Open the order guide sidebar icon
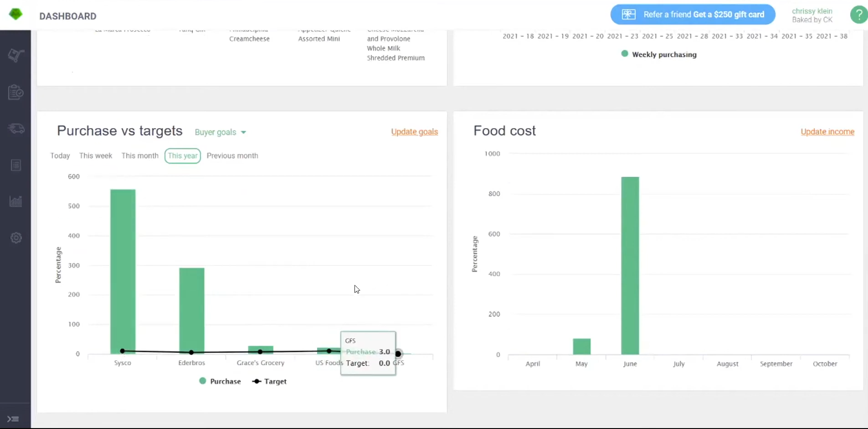 16,55
